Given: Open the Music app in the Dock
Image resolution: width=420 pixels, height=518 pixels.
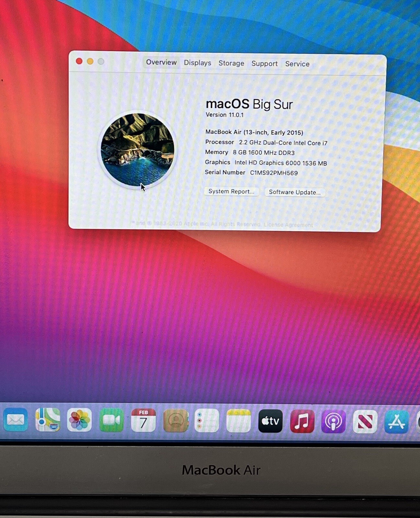Looking at the screenshot, I should (302, 421).
